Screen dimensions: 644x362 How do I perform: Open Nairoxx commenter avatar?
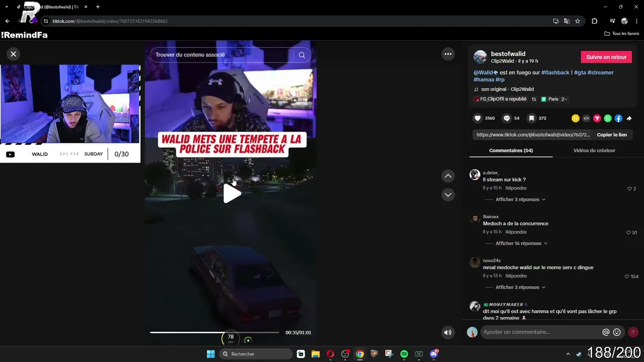474,218
